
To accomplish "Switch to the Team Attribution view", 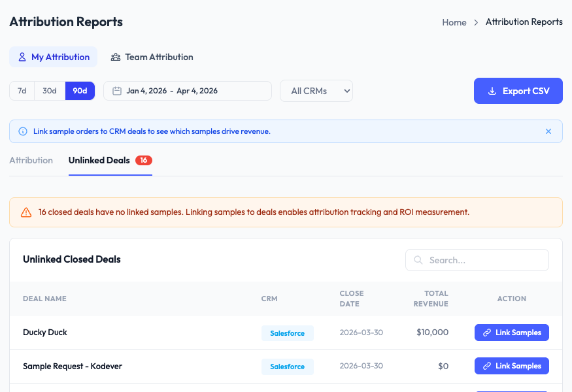I will coord(152,57).
